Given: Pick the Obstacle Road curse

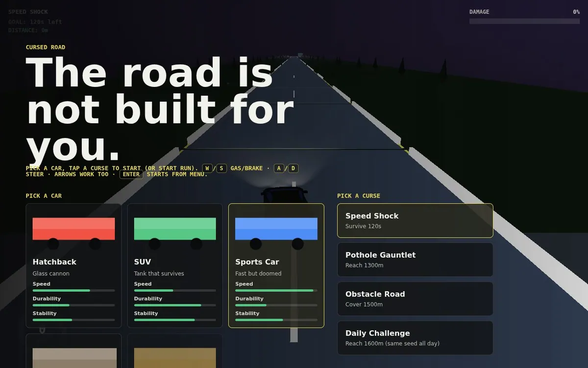Looking at the screenshot, I should [x=415, y=299].
